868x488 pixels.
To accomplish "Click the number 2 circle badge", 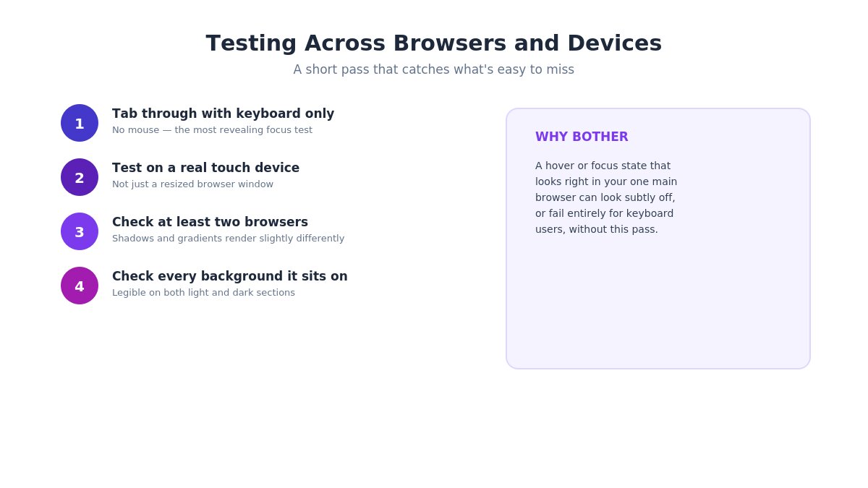I will (80, 177).
